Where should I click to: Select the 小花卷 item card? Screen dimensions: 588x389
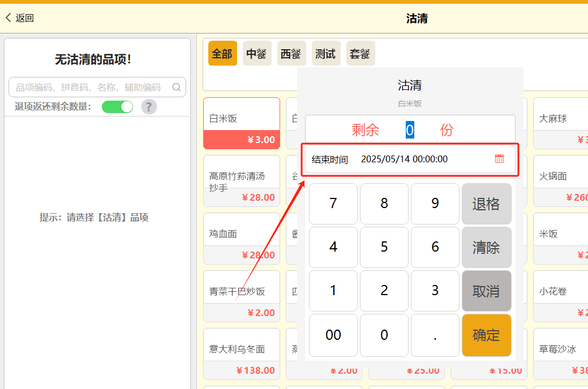coord(561,296)
